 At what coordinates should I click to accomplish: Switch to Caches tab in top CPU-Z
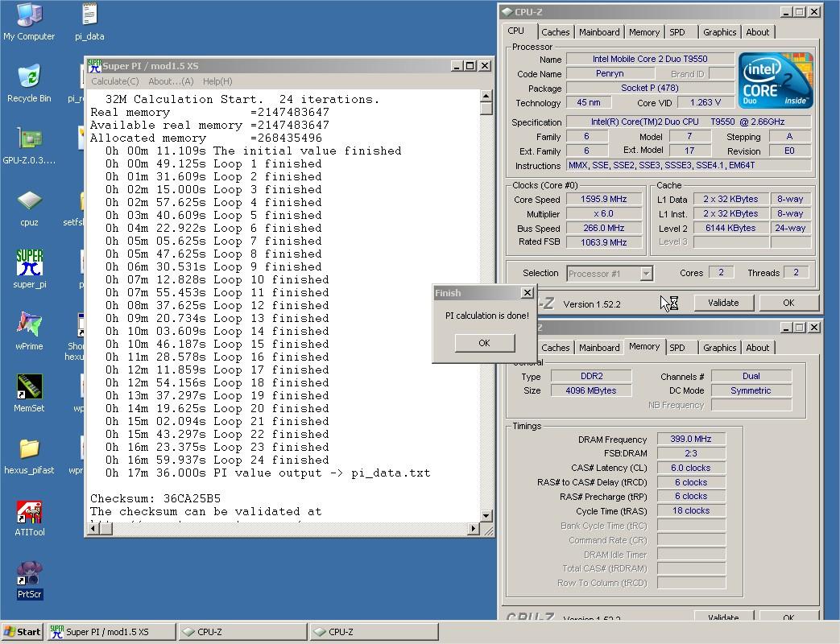coord(556,32)
